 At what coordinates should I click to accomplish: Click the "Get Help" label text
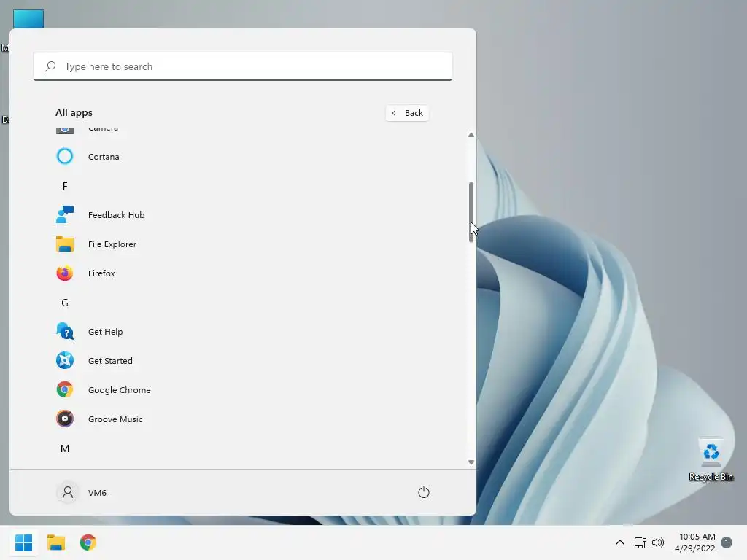point(105,332)
